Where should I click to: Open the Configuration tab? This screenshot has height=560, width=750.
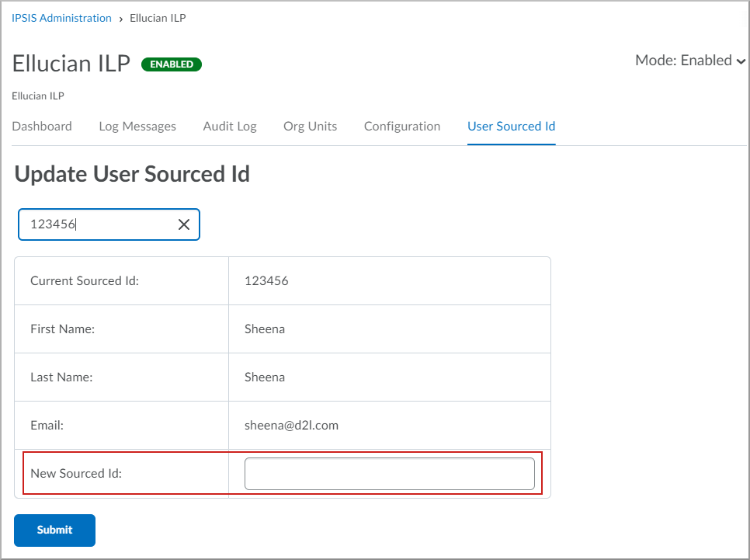click(x=402, y=127)
